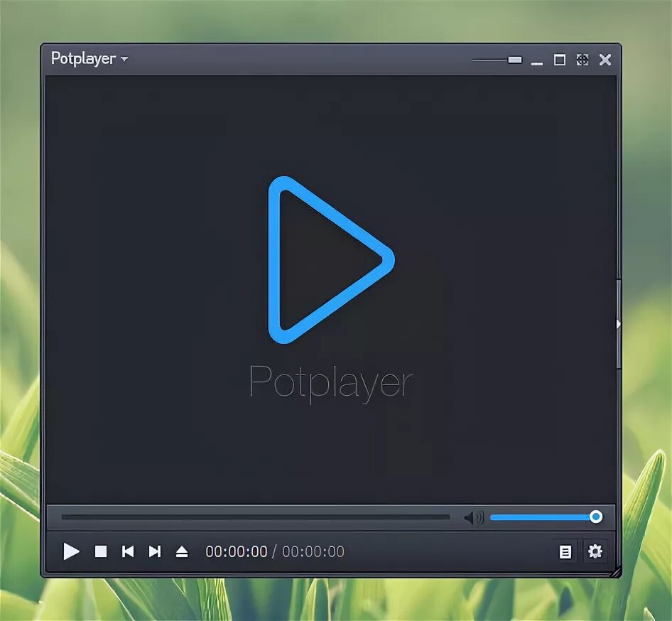Skip to next file

click(155, 551)
